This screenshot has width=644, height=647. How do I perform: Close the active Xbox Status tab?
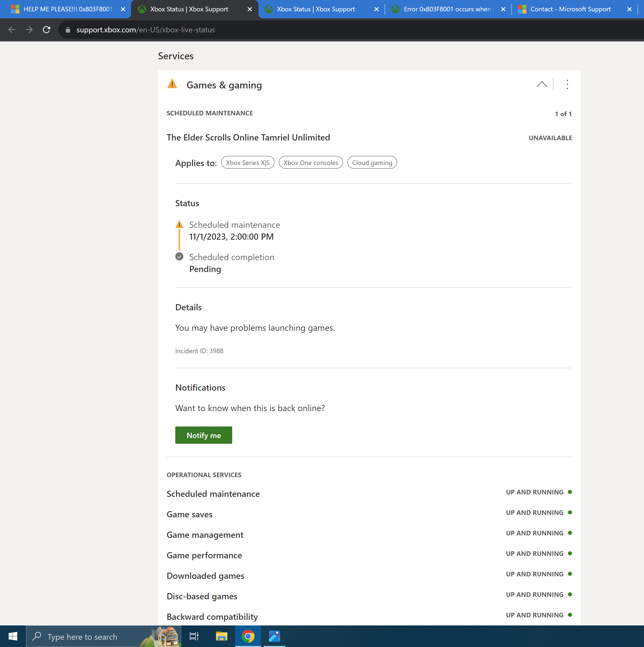(250, 9)
